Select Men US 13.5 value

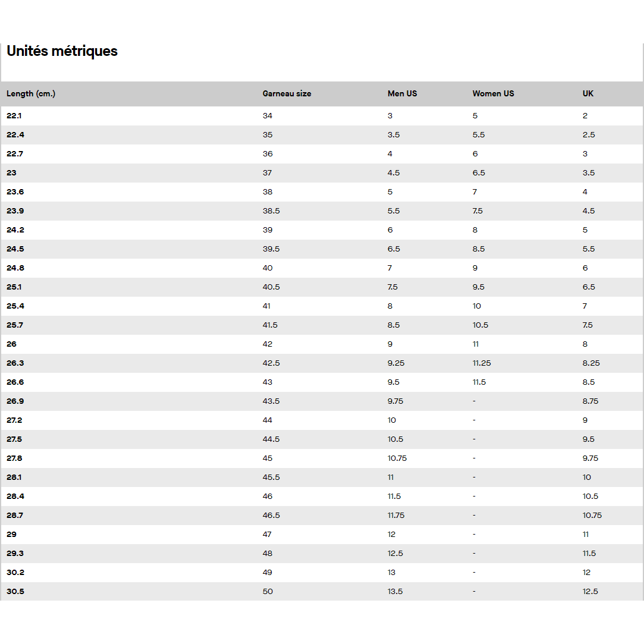click(395, 592)
